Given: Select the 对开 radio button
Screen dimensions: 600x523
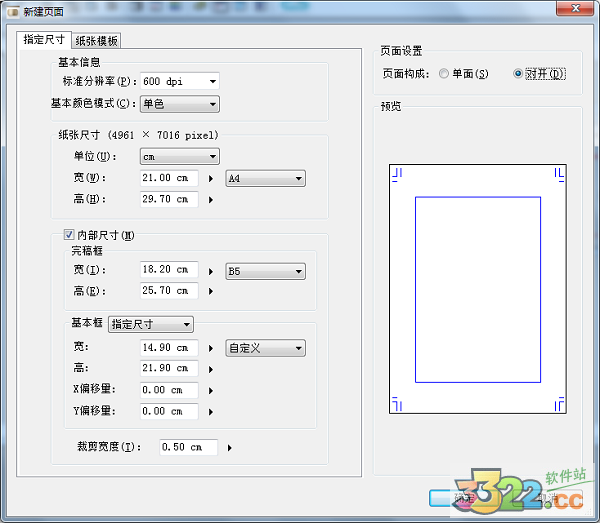Looking at the screenshot, I should 518,73.
